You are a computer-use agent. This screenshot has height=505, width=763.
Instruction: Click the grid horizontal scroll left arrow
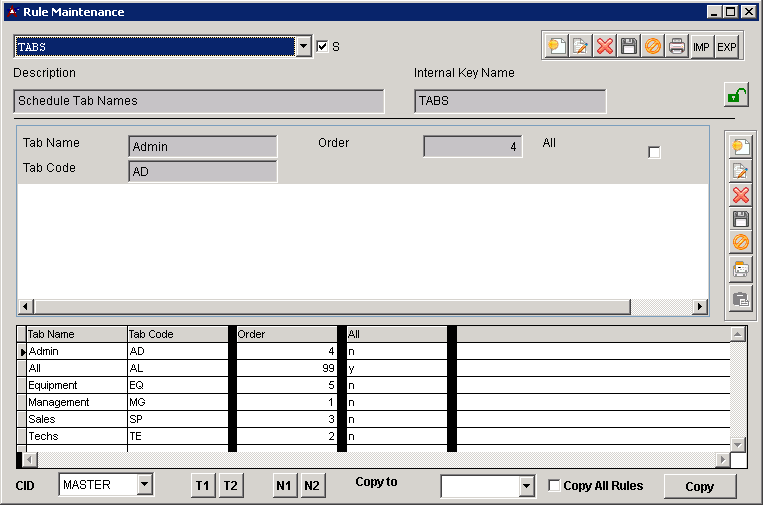coord(30,459)
